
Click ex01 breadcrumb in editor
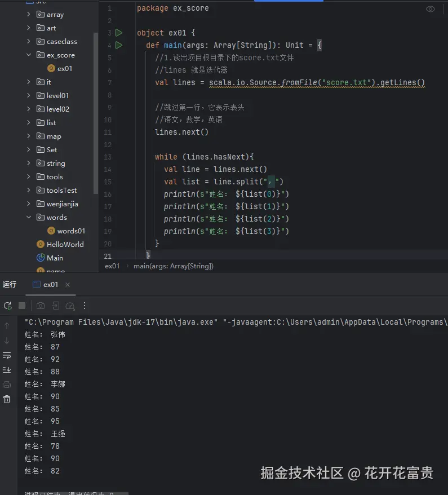click(x=112, y=266)
